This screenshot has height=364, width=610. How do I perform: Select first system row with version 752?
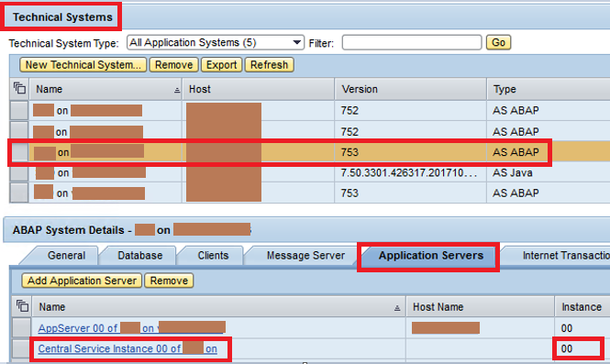19,110
